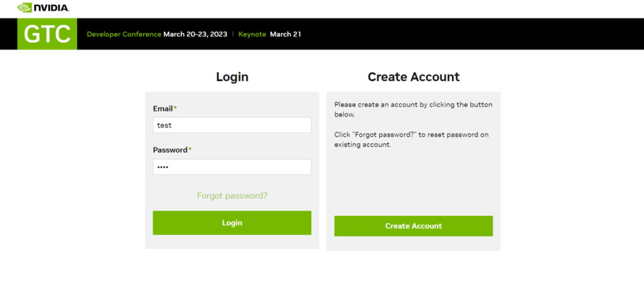The image size is (644, 287).
Task: Click the Developer Conference label
Action: click(x=123, y=34)
